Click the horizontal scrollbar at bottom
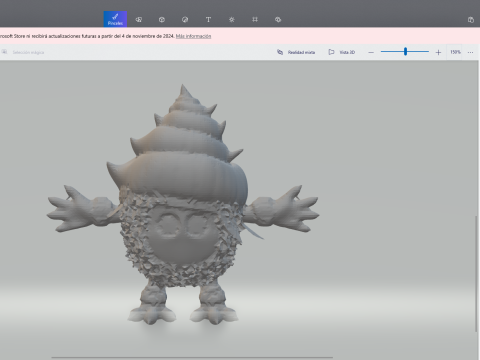This screenshot has width=480, height=360. pos(192,357)
